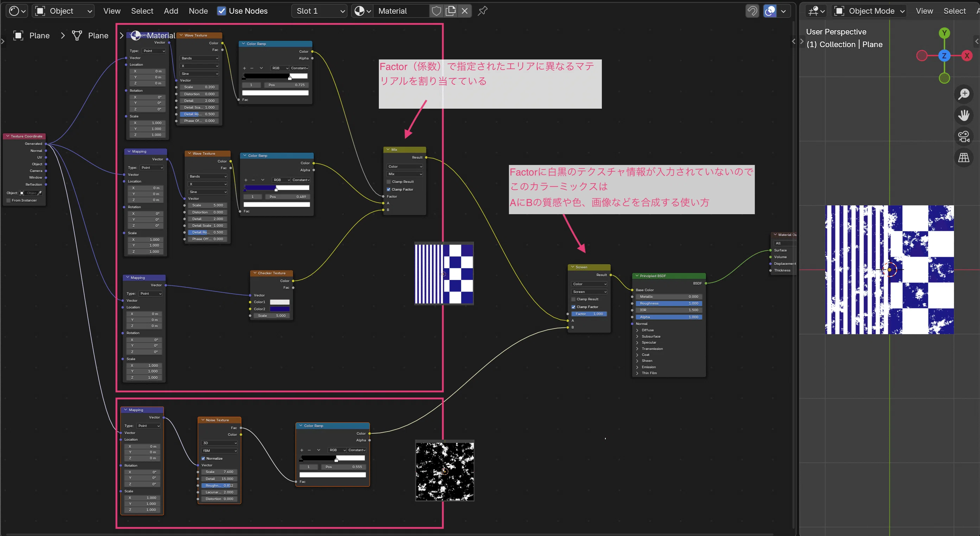The height and width of the screenshot is (536, 980).
Task: Click the pin node tree icon
Action: (x=482, y=11)
